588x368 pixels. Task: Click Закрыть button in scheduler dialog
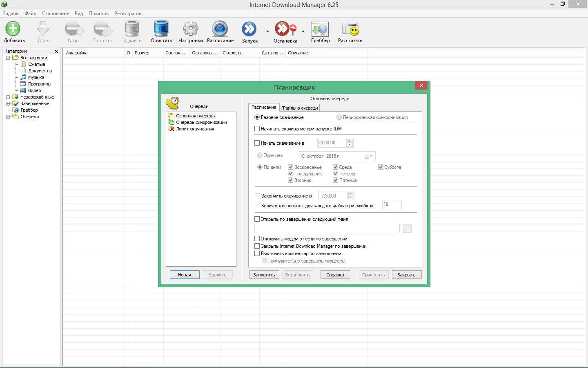(406, 275)
